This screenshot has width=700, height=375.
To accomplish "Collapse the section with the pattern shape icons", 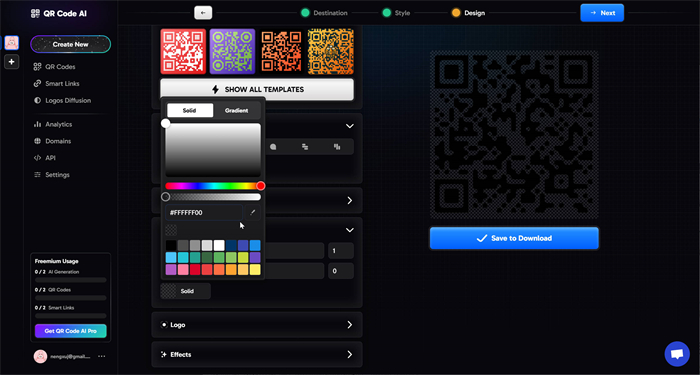I will point(350,126).
